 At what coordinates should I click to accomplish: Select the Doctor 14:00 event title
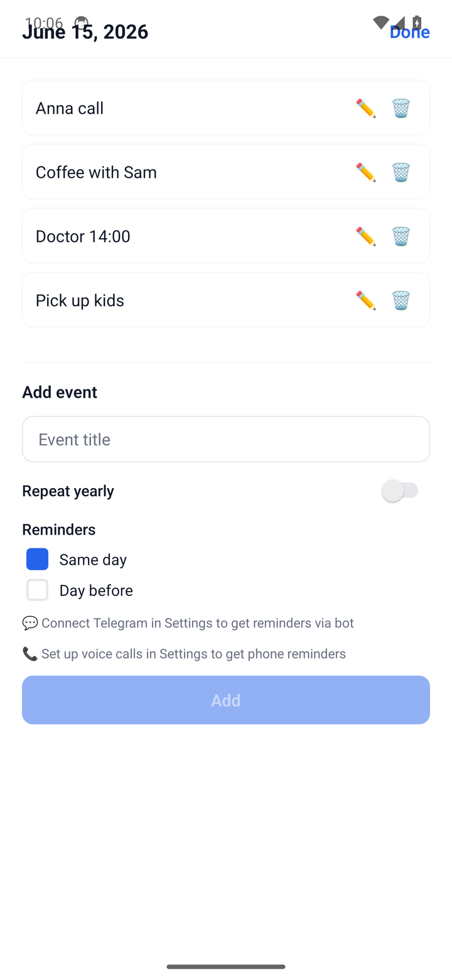(83, 236)
